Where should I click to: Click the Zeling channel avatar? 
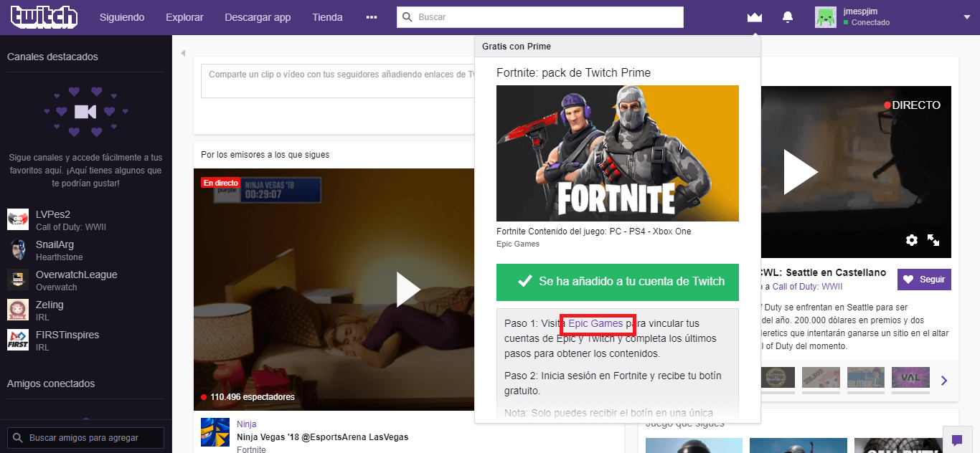tap(18, 310)
